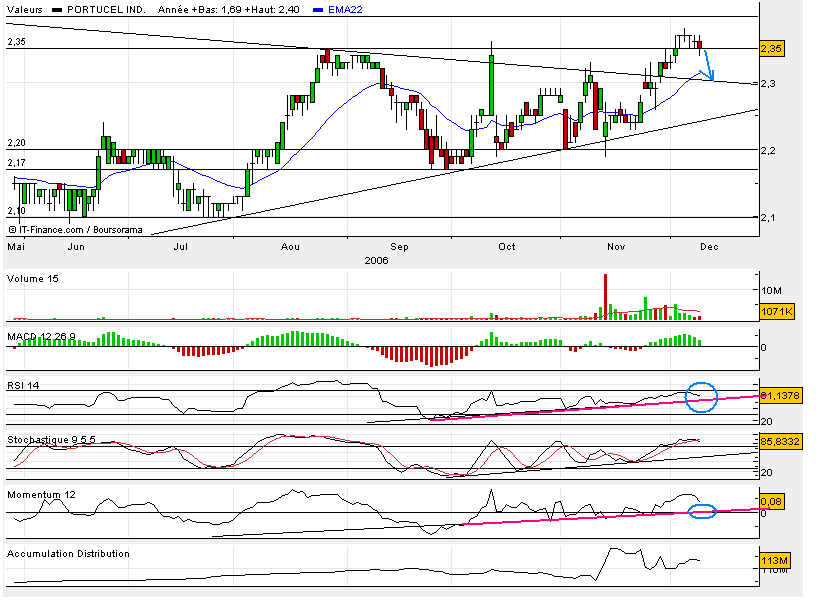Click the IT-Finance.com / Boursorama credit

(75, 230)
